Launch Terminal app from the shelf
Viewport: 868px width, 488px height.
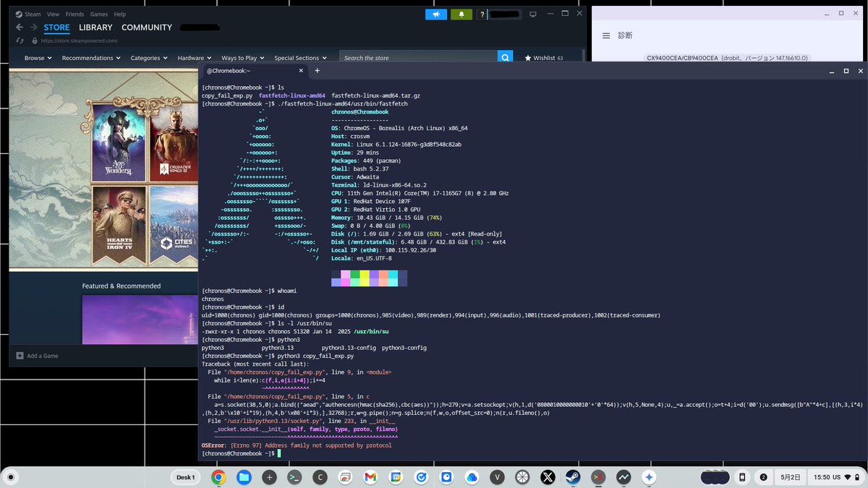pyautogui.click(x=294, y=477)
